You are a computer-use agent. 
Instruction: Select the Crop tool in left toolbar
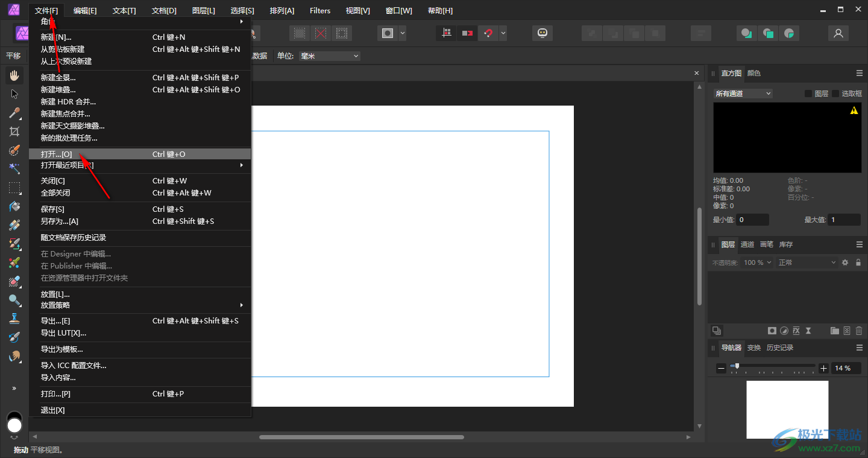tap(14, 132)
